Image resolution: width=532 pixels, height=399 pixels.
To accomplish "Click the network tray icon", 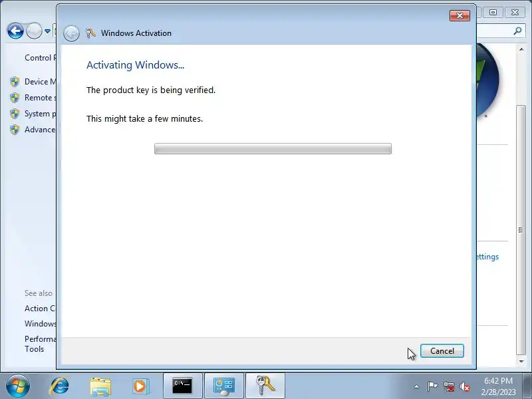I will (x=448, y=386).
